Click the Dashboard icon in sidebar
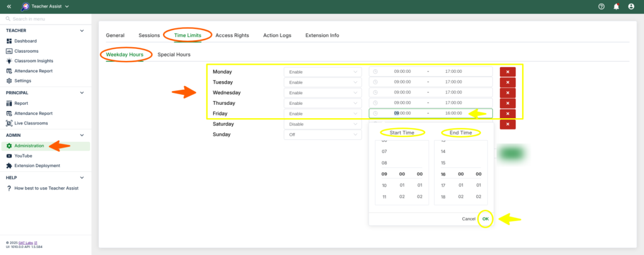The image size is (644, 255). click(x=9, y=41)
